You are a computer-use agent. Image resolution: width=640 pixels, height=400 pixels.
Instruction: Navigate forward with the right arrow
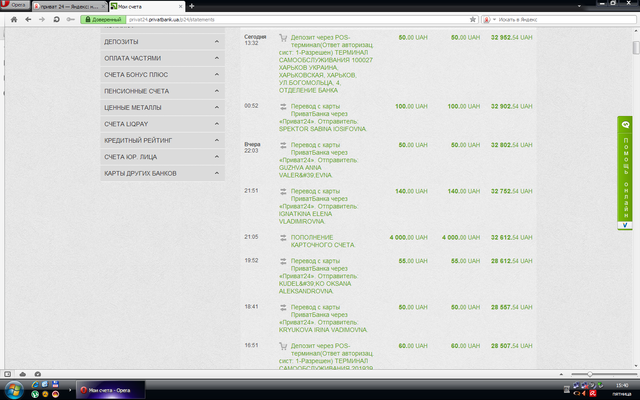(x=42, y=19)
